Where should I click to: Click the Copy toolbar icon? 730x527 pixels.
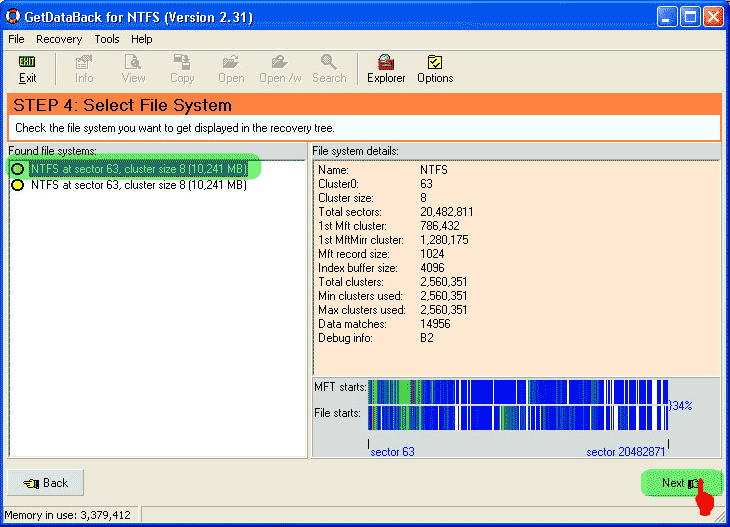click(182, 69)
